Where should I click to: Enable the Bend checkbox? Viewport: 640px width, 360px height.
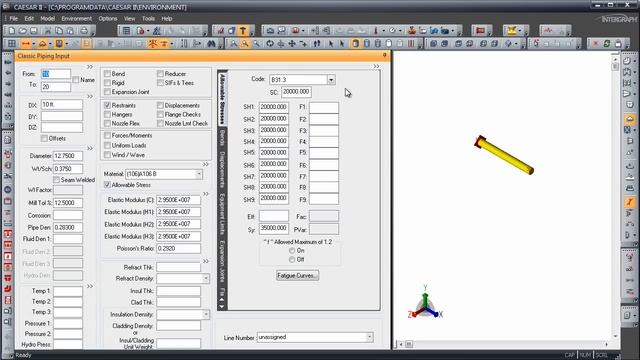(107, 73)
